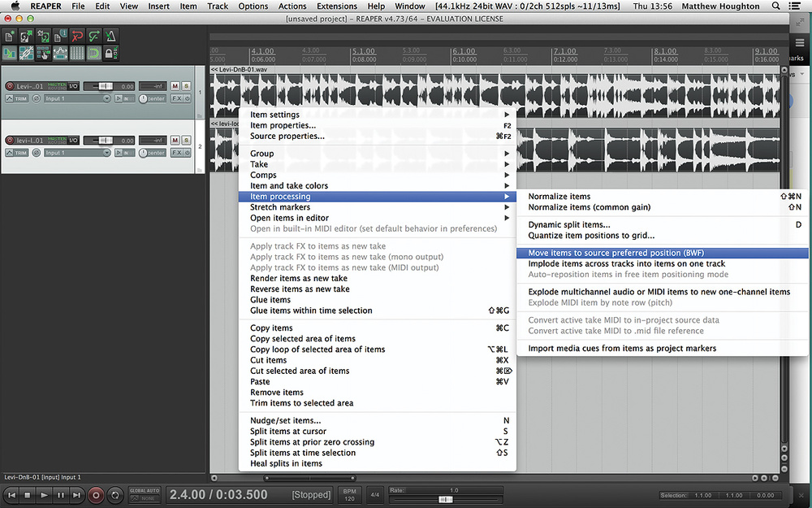Click the 4/4 time signature field

click(375, 495)
